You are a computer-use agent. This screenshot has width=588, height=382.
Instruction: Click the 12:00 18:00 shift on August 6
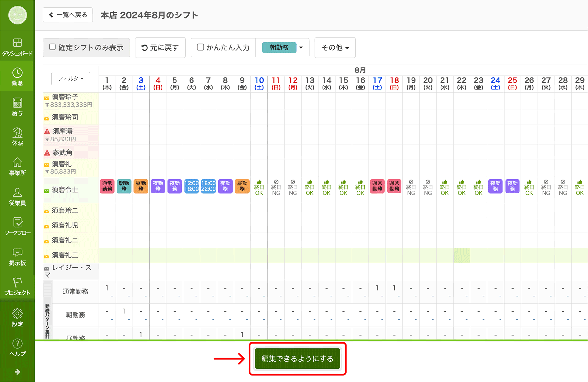point(191,186)
